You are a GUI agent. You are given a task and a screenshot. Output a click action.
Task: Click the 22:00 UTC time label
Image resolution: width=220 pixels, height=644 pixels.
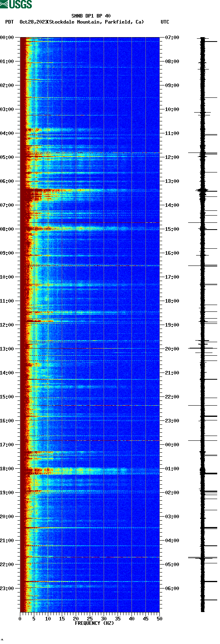pos(172,397)
